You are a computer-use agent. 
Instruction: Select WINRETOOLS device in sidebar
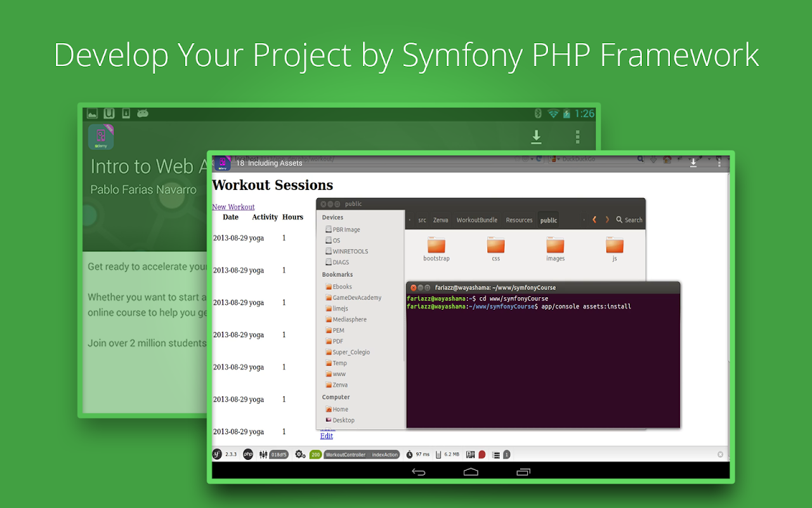[x=346, y=251]
